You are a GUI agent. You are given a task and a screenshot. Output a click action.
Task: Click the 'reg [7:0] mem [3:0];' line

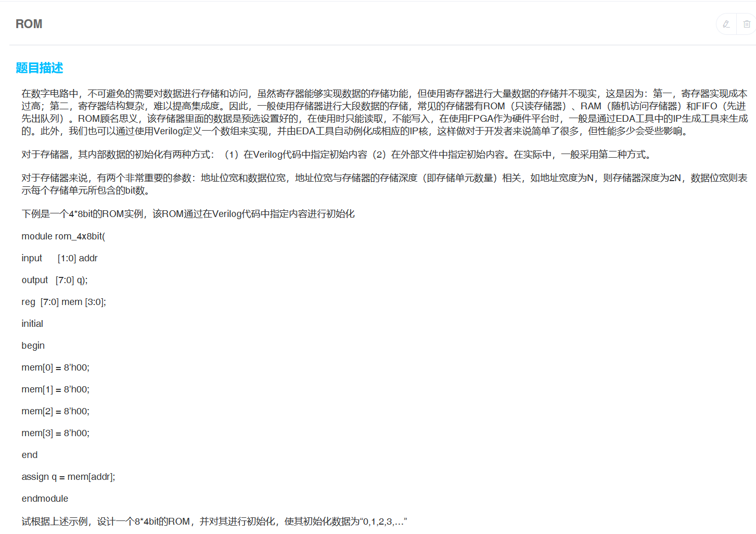pyautogui.click(x=63, y=302)
